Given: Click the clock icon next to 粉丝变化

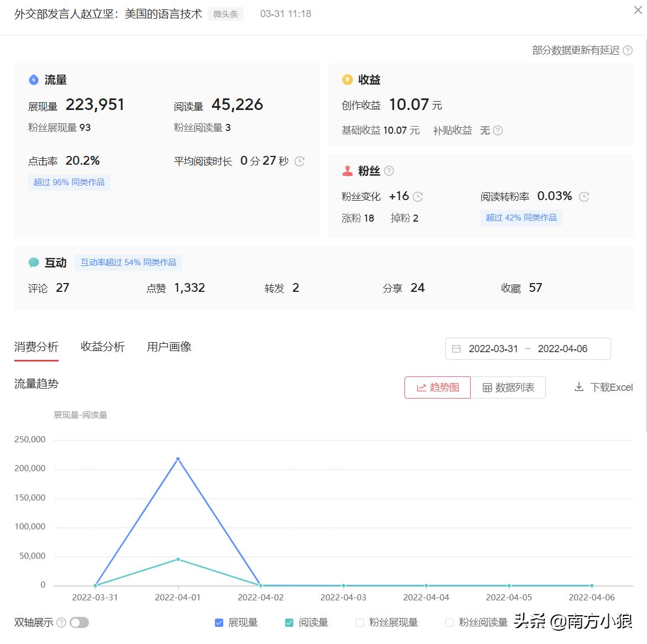Looking at the screenshot, I should (x=418, y=197).
